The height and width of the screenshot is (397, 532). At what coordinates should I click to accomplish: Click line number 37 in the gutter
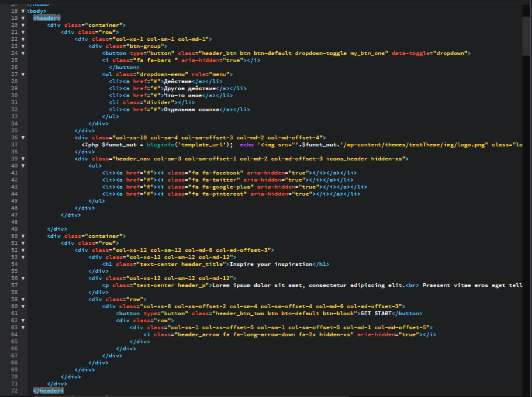coord(14,144)
